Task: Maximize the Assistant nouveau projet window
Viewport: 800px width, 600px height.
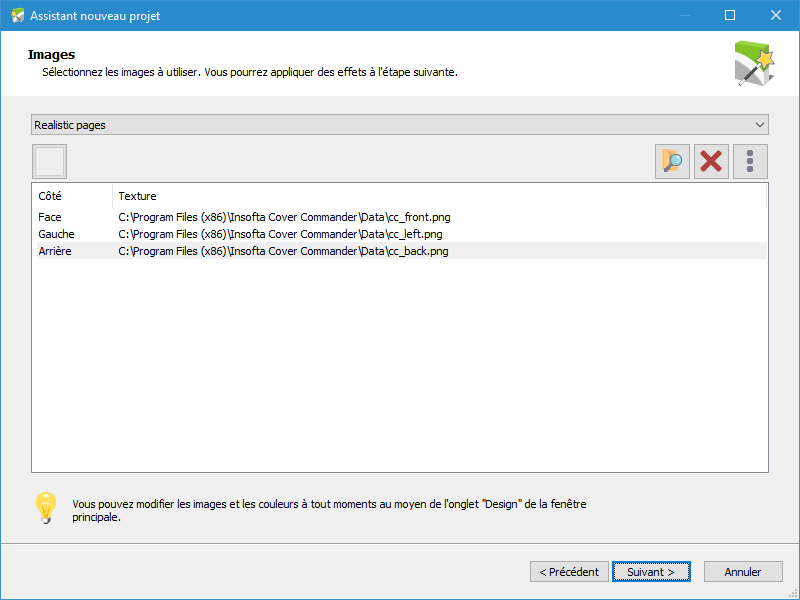Action: click(730, 15)
